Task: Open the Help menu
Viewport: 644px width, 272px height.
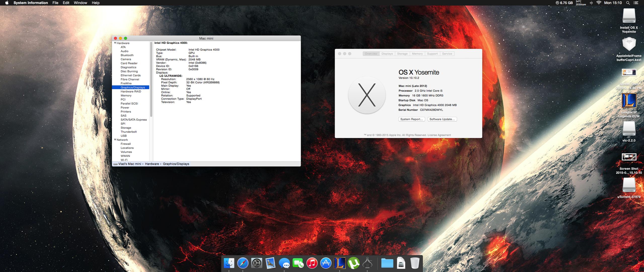Action: [x=96, y=3]
